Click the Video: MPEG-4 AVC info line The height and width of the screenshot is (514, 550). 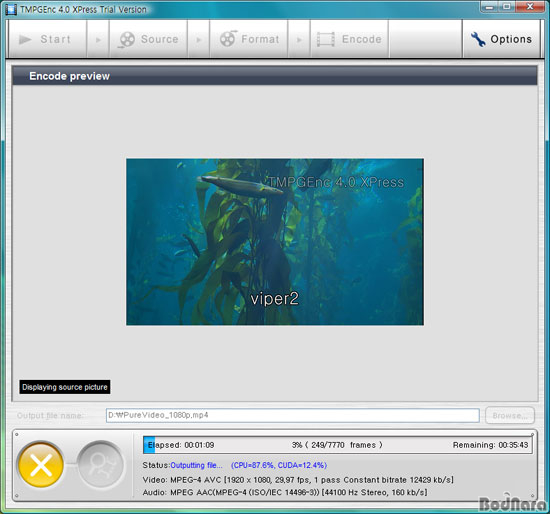[298, 480]
